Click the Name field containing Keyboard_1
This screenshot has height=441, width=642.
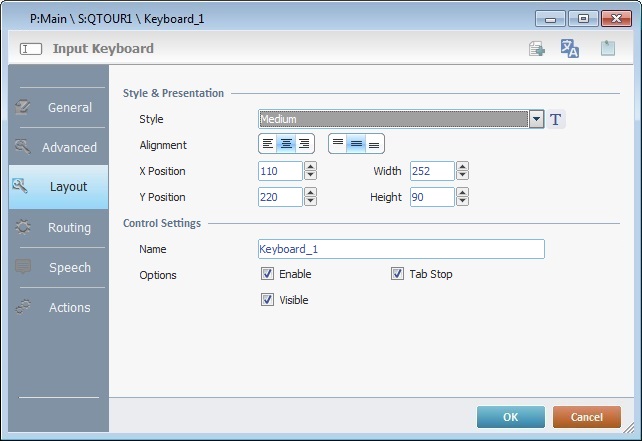(400, 249)
